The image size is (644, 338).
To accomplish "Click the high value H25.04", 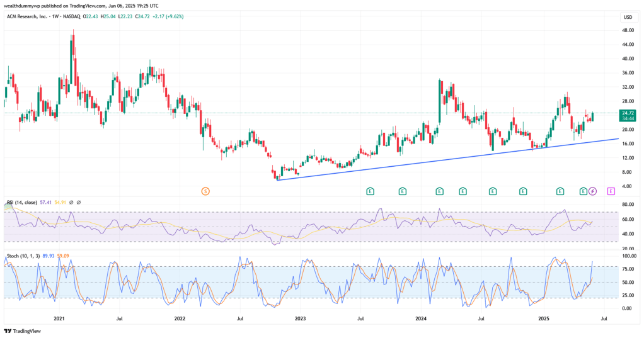I will 108,17.
